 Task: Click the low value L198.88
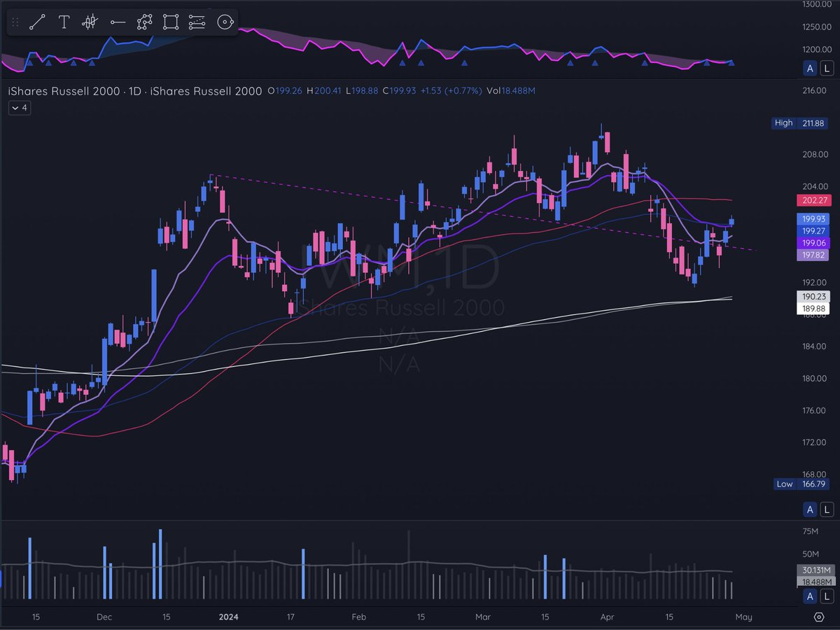pos(362,91)
